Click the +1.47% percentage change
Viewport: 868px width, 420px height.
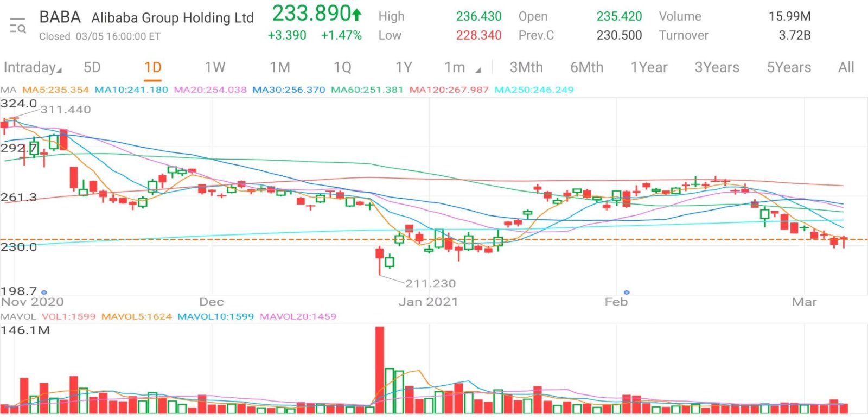tap(341, 35)
